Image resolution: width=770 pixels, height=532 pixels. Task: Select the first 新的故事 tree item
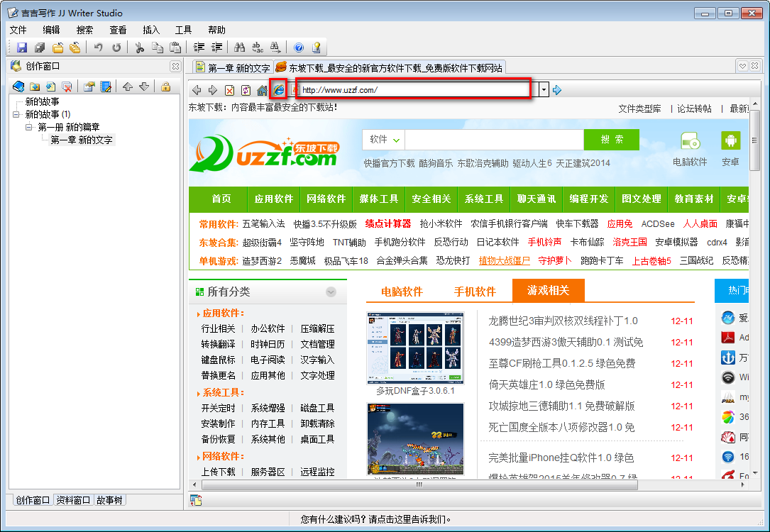pyautogui.click(x=43, y=101)
